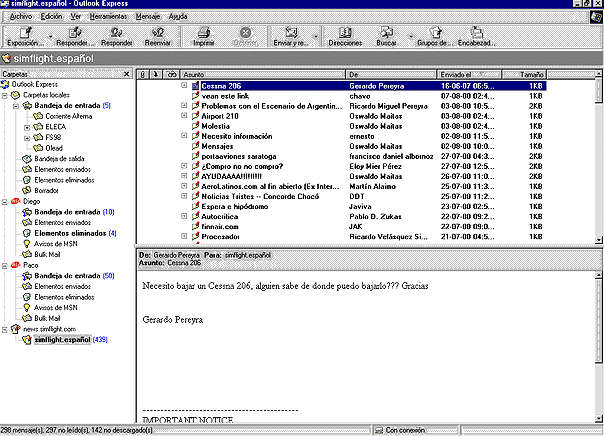Open the Borrador folder
The image size is (604, 436).
point(46,191)
